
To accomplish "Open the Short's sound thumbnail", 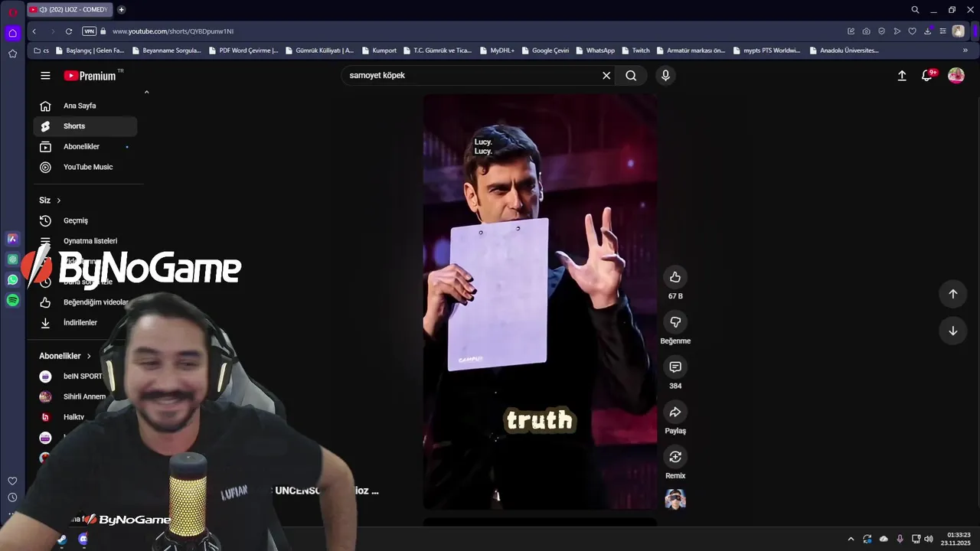I will pyautogui.click(x=675, y=500).
